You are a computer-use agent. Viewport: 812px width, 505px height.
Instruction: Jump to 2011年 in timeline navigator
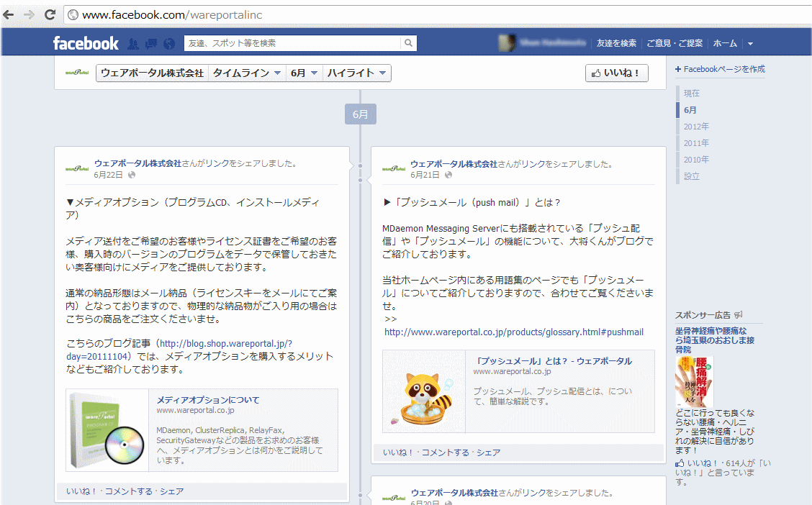[x=696, y=143]
